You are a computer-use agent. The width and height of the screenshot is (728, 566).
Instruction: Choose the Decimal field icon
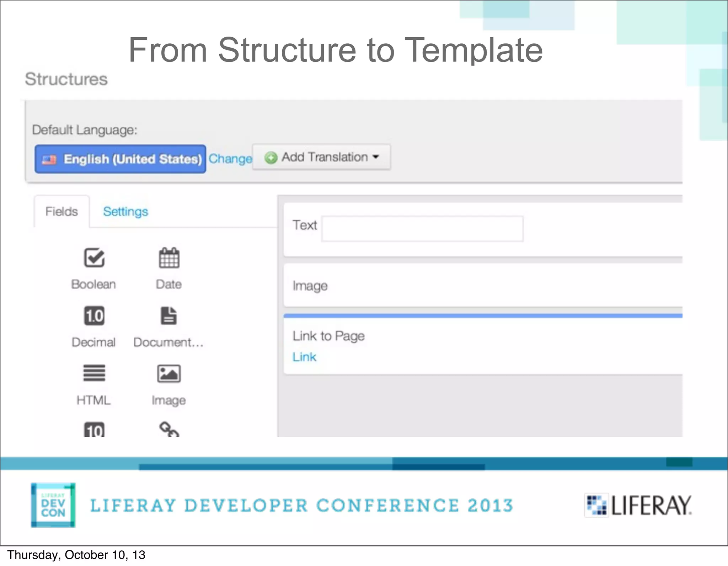coord(94,316)
